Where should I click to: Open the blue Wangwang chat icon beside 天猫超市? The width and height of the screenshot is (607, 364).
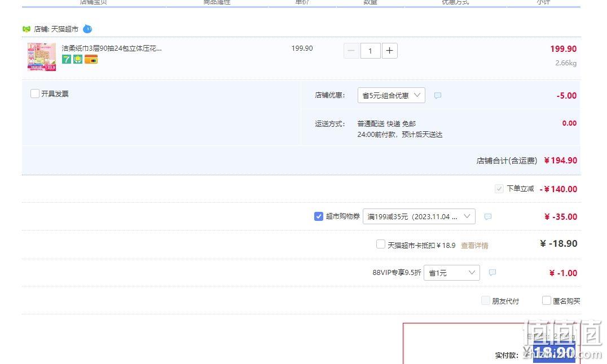coord(87,29)
